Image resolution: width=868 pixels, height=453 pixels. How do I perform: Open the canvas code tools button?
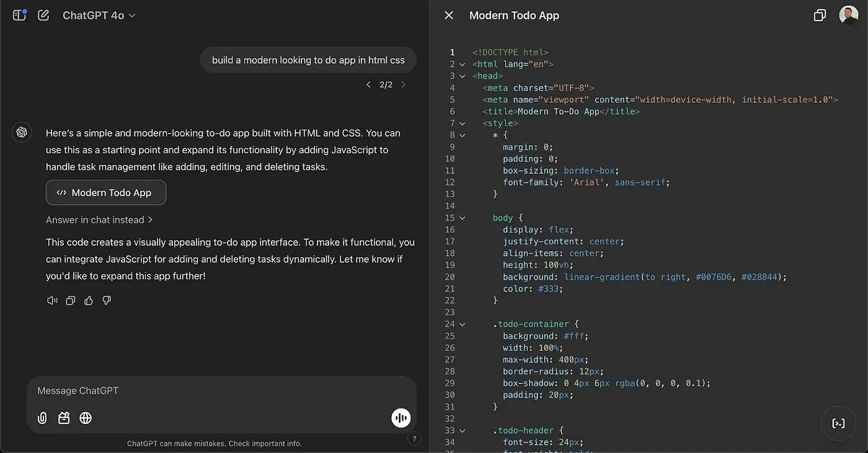pyautogui.click(x=838, y=423)
